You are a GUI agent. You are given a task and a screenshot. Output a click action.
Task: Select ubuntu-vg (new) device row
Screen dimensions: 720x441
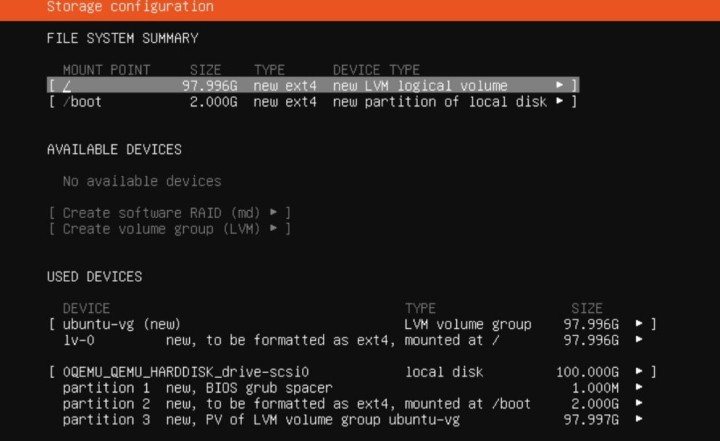353,324
